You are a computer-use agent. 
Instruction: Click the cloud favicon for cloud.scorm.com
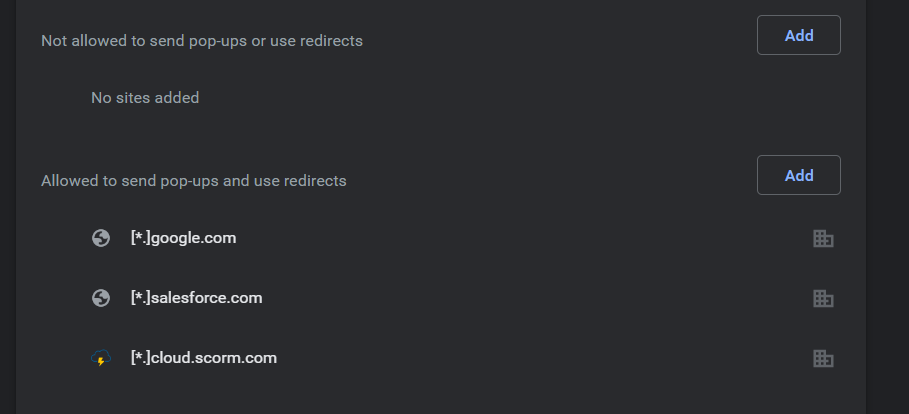coord(100,358)
